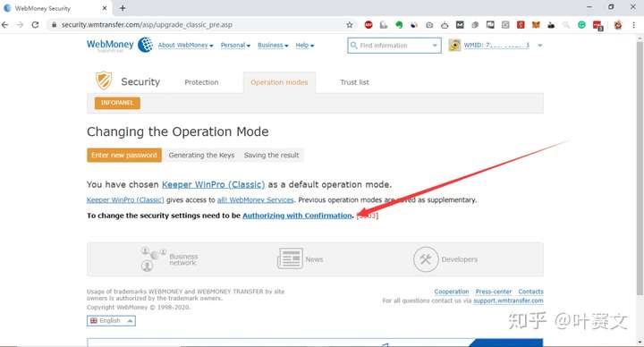Follow the Authorizing with Confirmation link
The image size is (644, 347).
(297, 216)
